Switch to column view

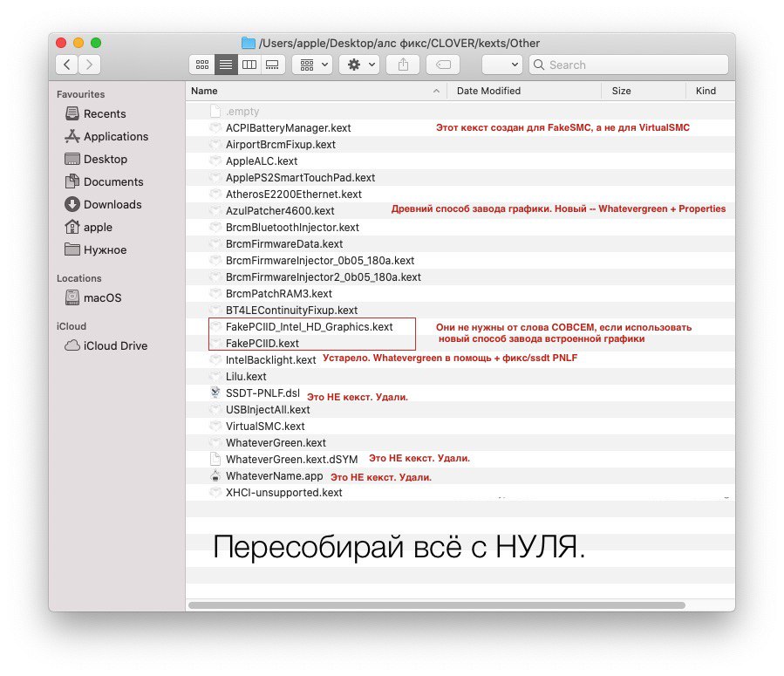249,65
